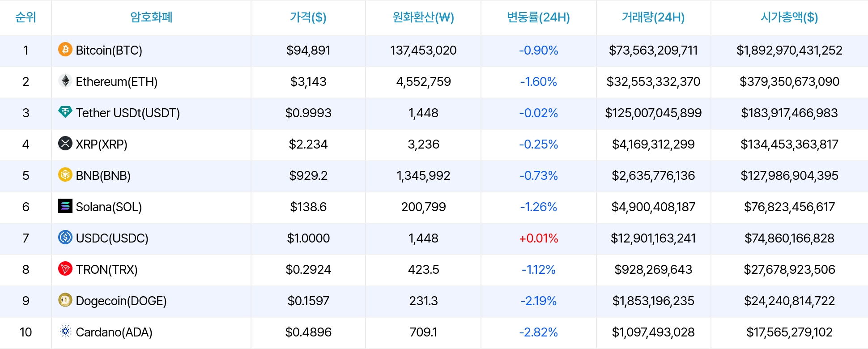This screenshot has height=349, width=868.
Task: Click the Bitcoin orange logo icon
Action: click(65, 49)
